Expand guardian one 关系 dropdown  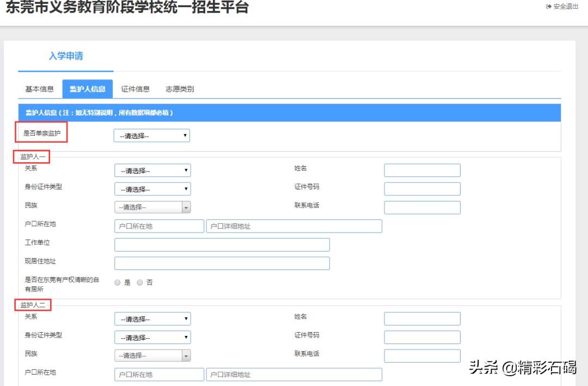[x=152, y=170]
